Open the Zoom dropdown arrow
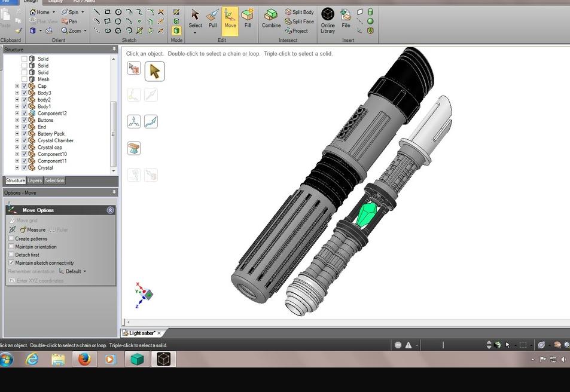Image resolution: width=570 pixels, height=392 pixels. tap(86, 31)
